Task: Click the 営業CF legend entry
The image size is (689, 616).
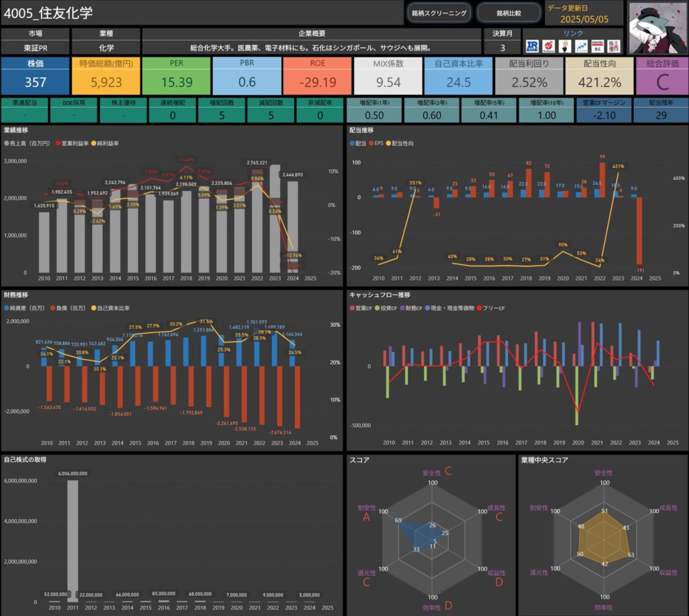Action: (361, 308)
